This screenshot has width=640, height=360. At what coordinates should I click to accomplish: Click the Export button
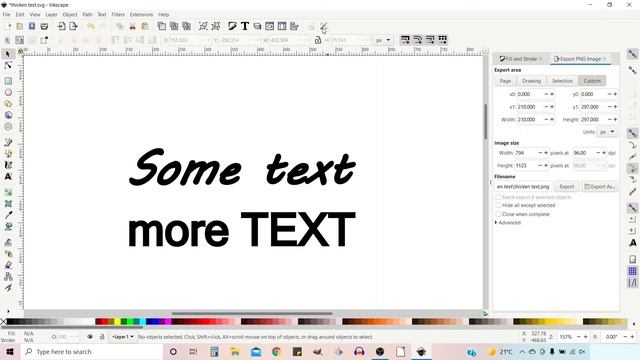tap(567, 187)
